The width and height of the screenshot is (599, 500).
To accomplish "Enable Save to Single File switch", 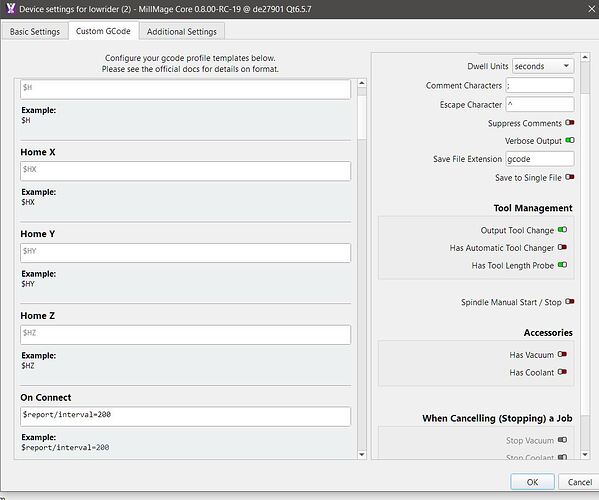I will pos(570,177).
